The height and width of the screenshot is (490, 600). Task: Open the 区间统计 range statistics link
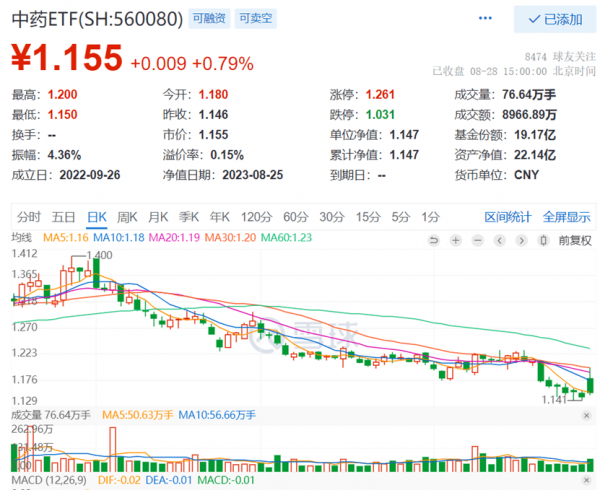pyautogui.click(x=508, y=217)
